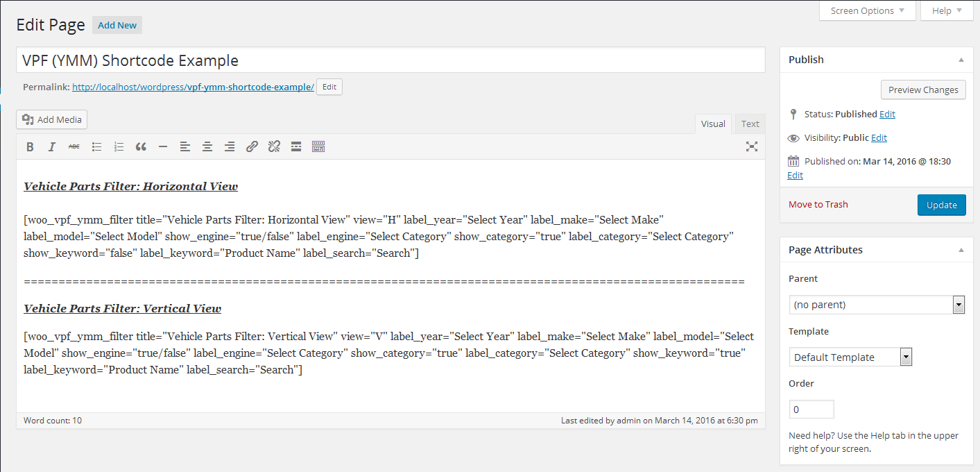Select the Italic formatting icon
The height and width of the screenshot is (472, 980).
point(52,146)
